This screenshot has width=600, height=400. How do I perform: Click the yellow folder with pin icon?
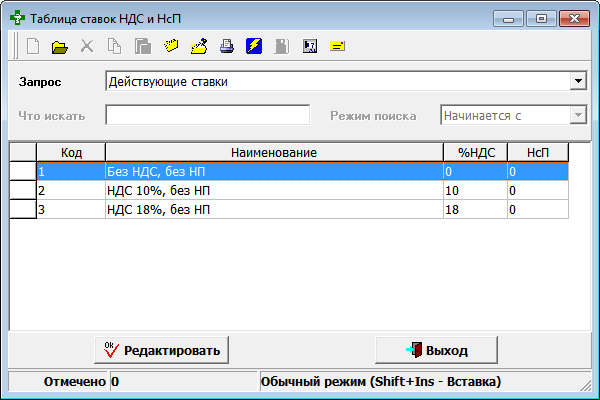coord(199,46)
